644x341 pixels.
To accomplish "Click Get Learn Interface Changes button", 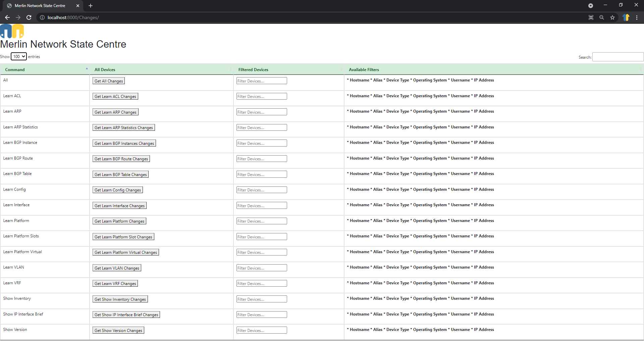I will (x=119, y=206).
